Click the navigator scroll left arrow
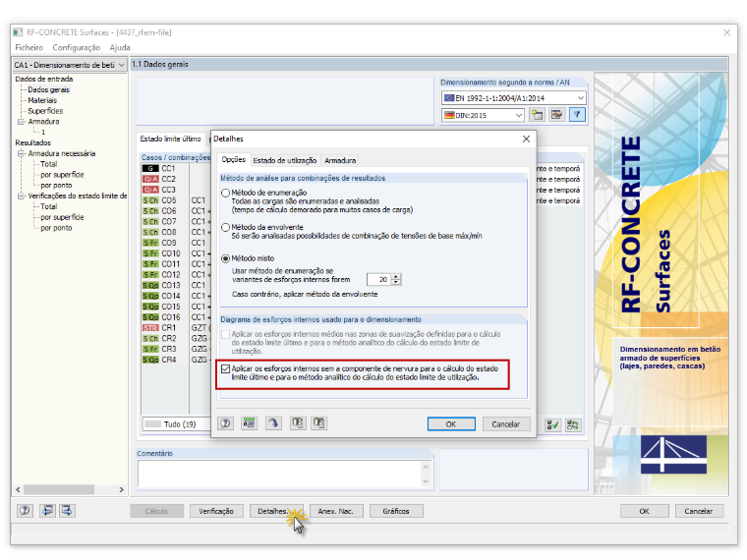The width and height of the screenshot is (747, 560). [x=18, y=489]
